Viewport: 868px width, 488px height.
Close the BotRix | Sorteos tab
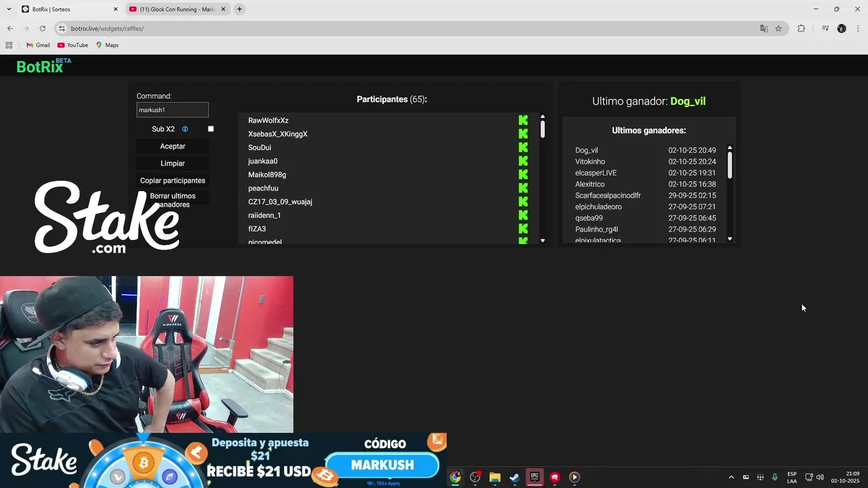pos(115,9)
